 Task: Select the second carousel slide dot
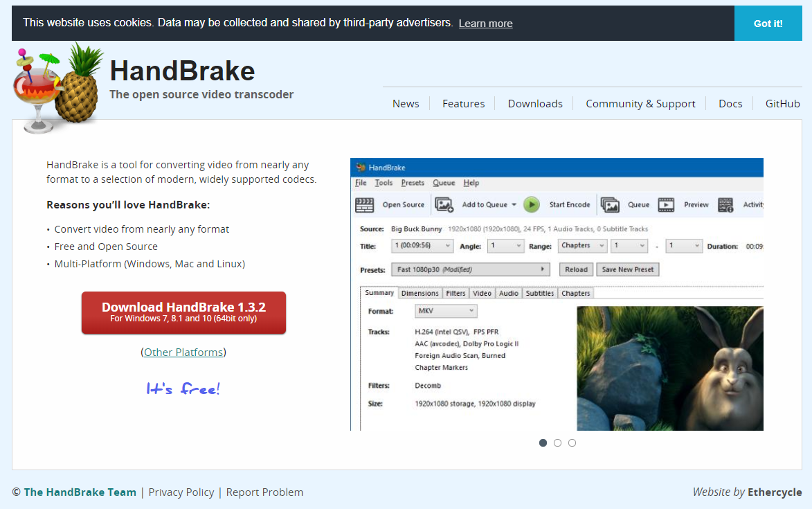pyautogui.click(x=557, y=443)
